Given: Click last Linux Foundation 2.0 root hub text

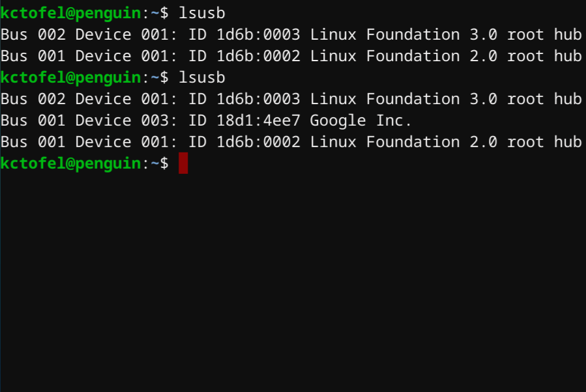Looking at the screenshot, I should pyautogui.click(x=446, y=142).
